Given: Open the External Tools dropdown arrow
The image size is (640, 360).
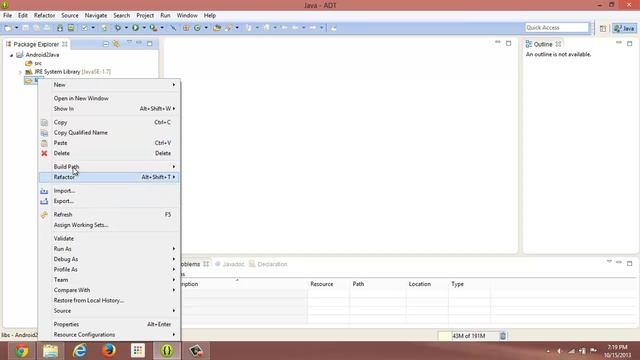Looking at the screenshot, I should (162, 28).
